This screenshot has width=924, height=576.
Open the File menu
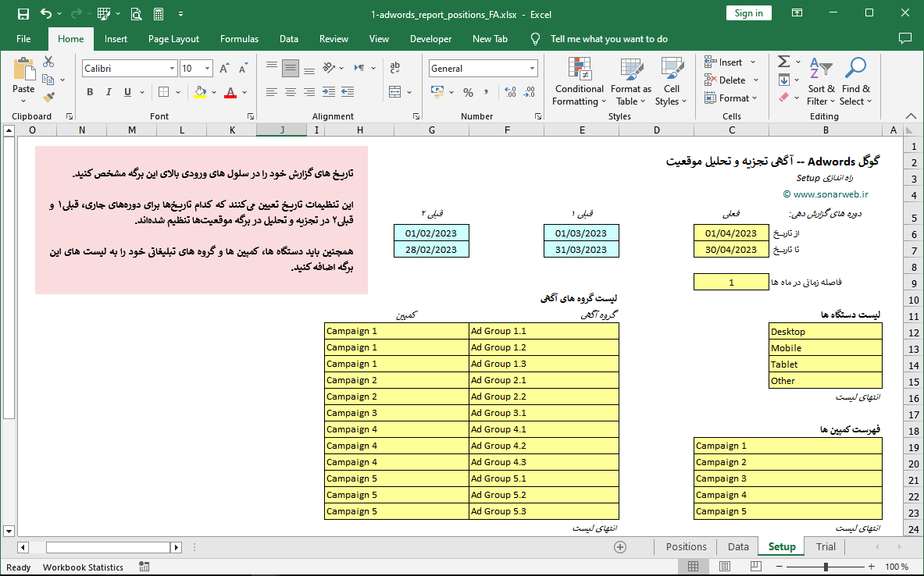(23, 39)
